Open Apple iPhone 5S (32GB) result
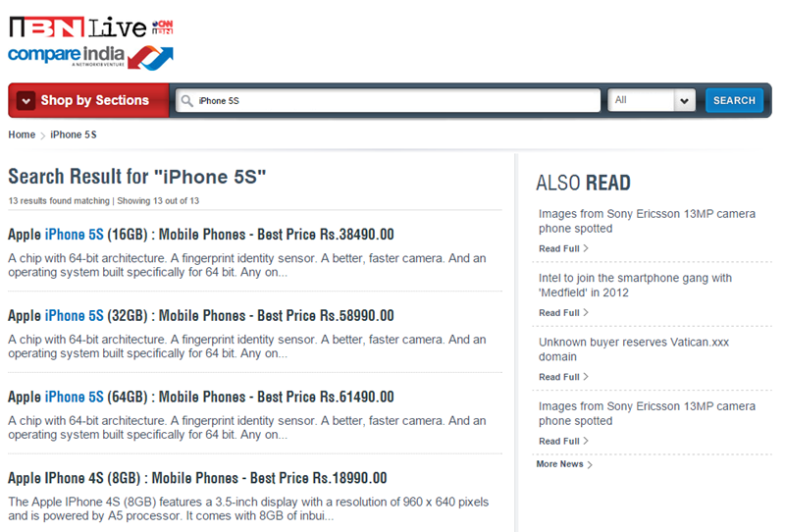Viewport: 785px width, 532px height. click(x=201, y=316)
